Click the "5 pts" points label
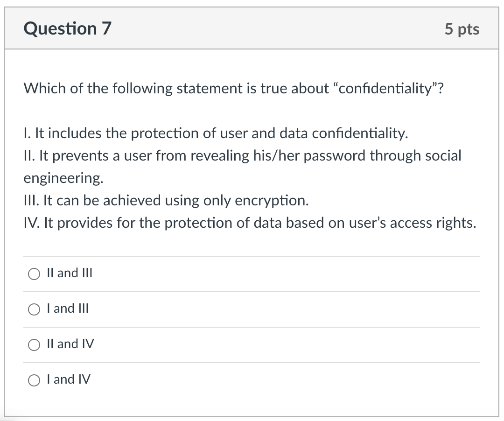504x421 pixels. click(x=462, y=29)
